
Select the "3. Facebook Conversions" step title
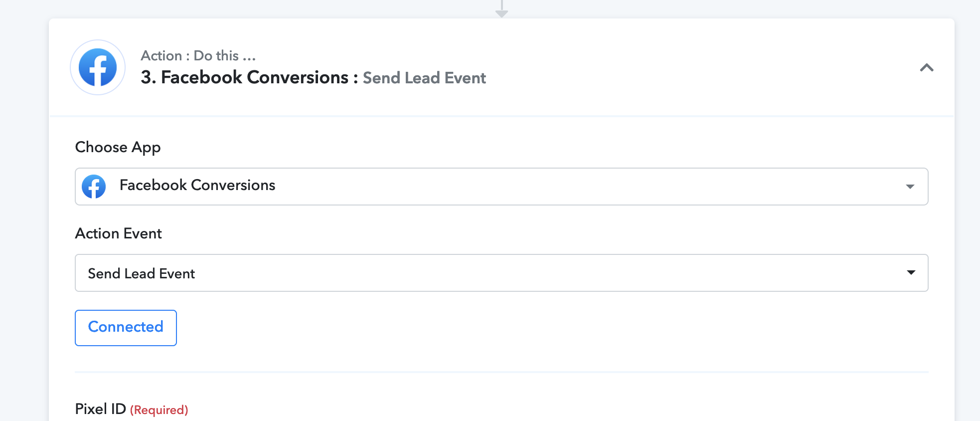(244, 77)
